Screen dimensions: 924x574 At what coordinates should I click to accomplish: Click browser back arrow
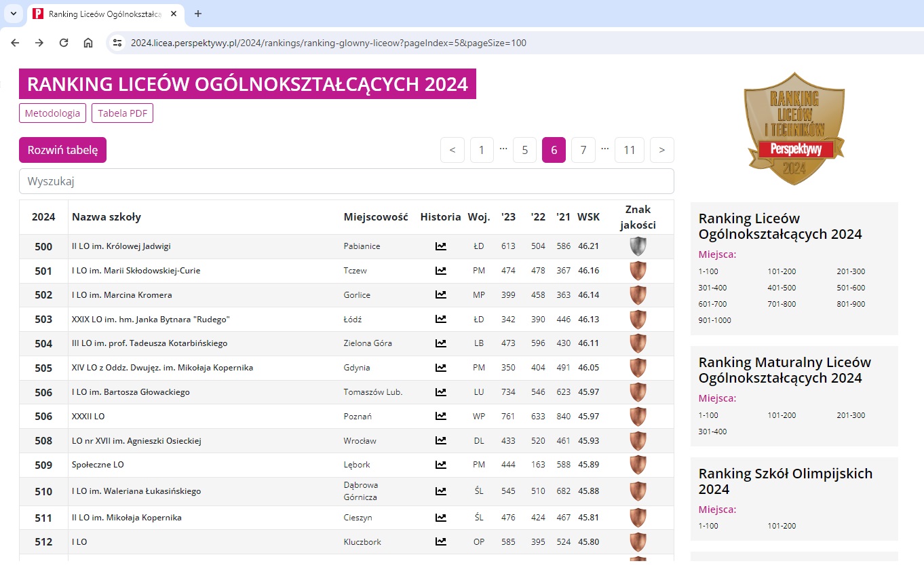point(15,43)
